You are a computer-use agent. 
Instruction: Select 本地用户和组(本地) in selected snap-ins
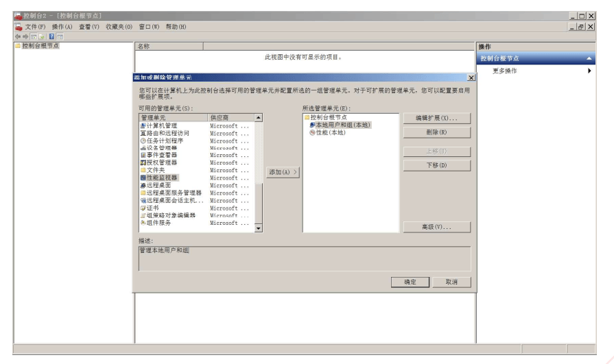tap(343, 125)
